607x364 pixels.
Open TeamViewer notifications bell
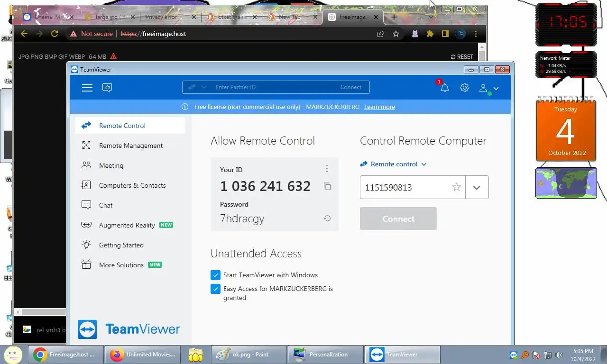click(444, 88)
